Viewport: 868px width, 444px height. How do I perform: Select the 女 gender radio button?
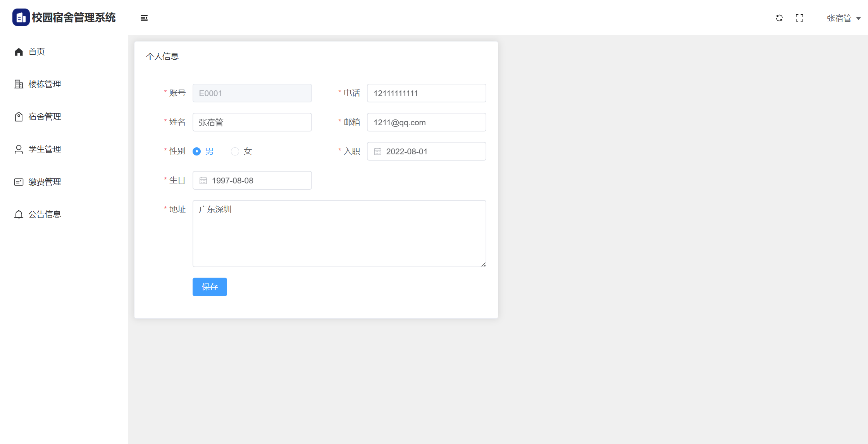point(235,151)
